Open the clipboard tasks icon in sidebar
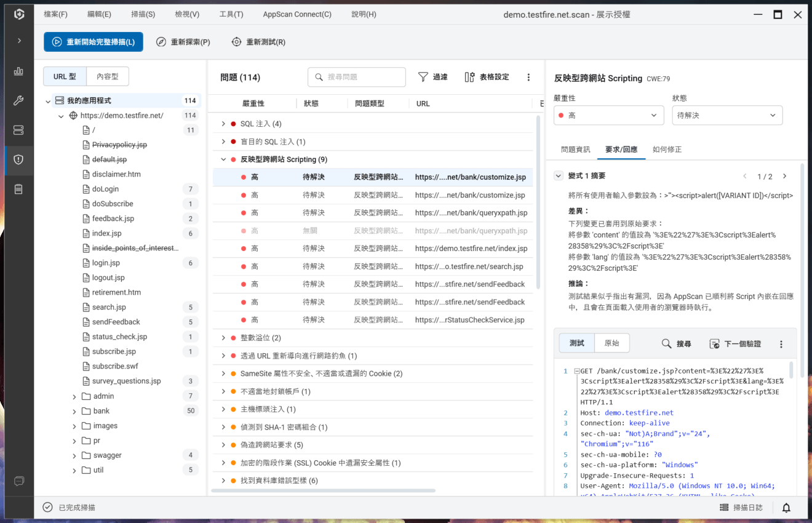 coord(18,190)
